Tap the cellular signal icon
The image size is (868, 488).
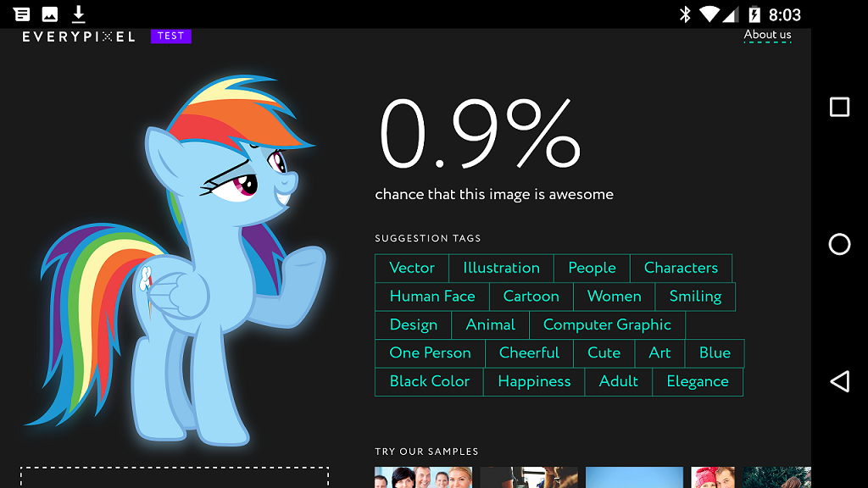[731, 14]
